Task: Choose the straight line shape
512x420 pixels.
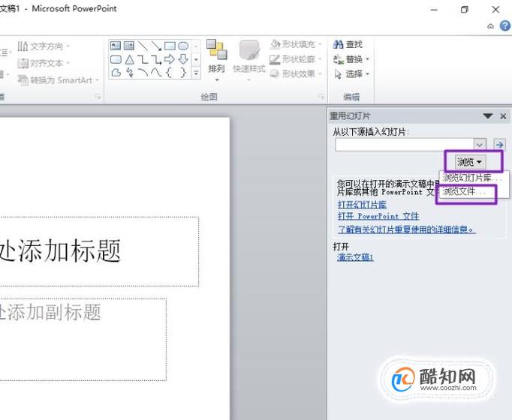Action: coord(143,46)
